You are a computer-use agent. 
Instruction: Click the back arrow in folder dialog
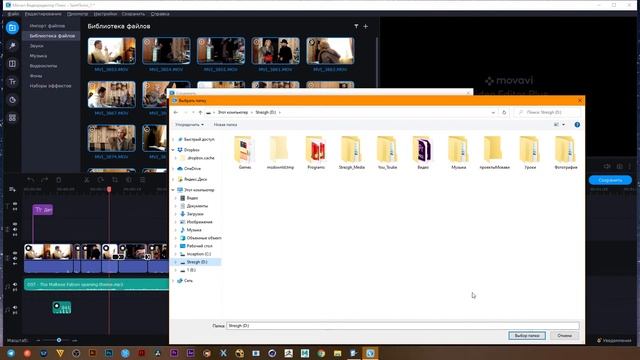pyautogui.click(x=176, y=112)
